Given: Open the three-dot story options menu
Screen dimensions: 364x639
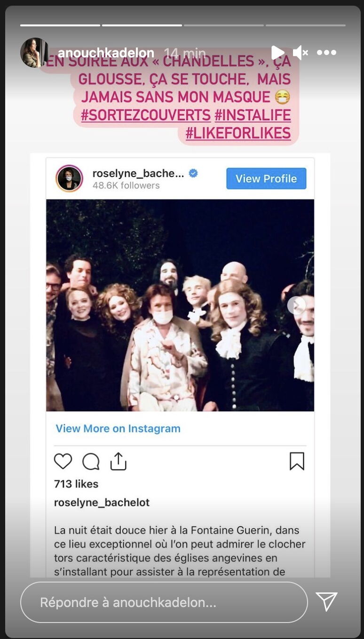Looking at the screenshot, I should point(326,53).
